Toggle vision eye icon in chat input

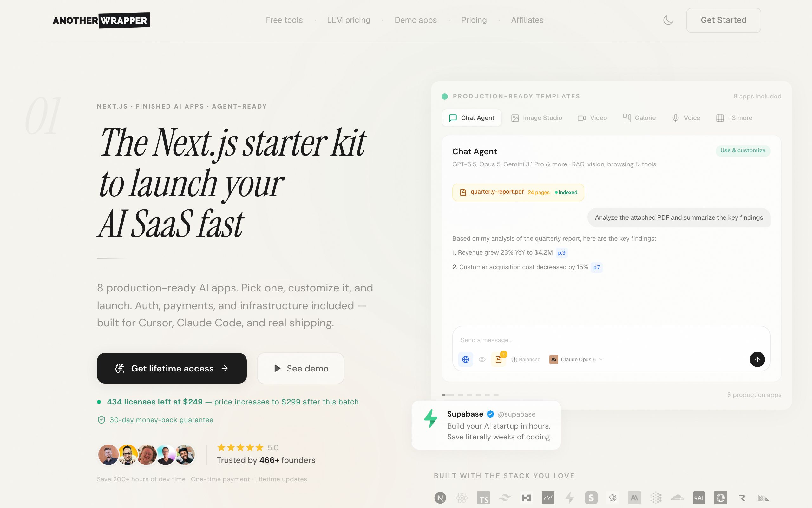point(482,359)
